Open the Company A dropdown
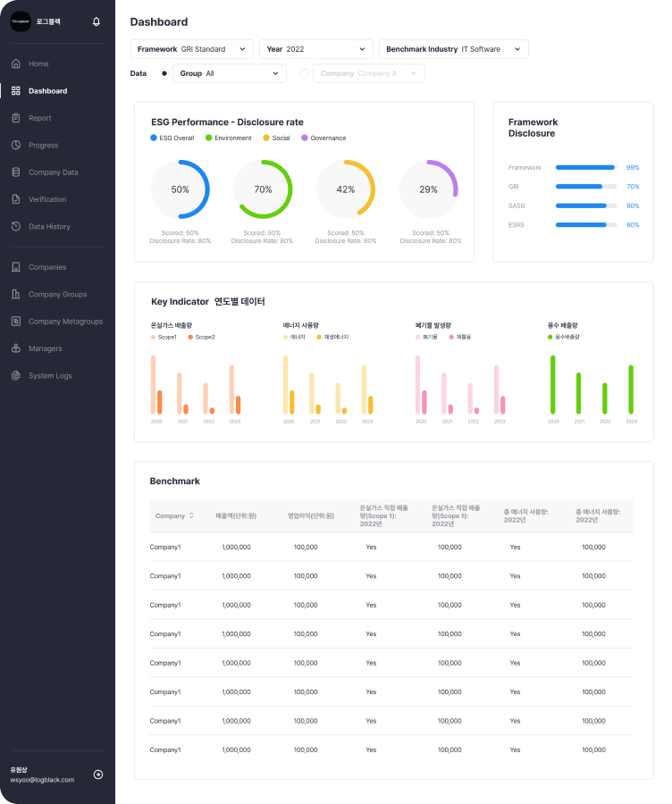 (x=369, y=73)
